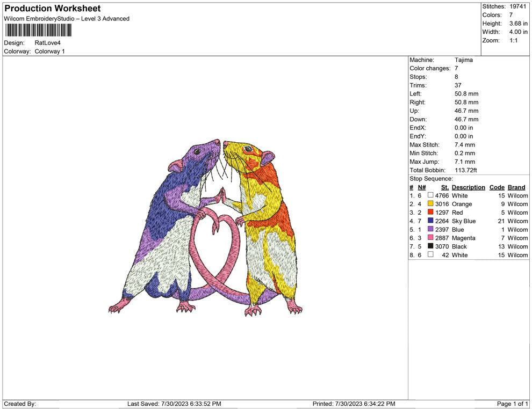Click the stitch count '3070' for Black
This screenshot has height=409, width=532.
(442, 246)
